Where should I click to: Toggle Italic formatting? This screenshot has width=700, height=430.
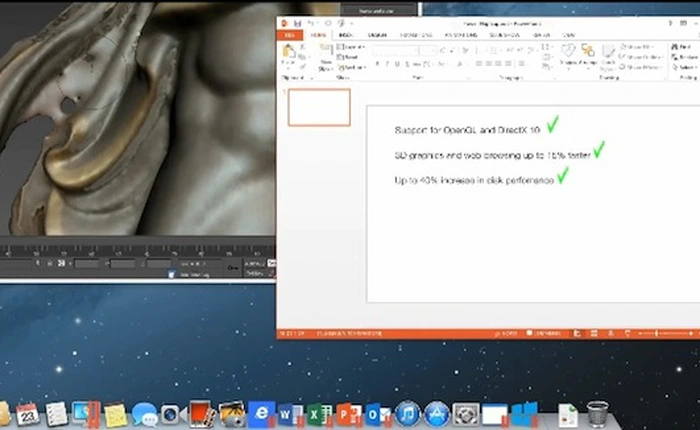pyautogui.click(x=387, y=64)
